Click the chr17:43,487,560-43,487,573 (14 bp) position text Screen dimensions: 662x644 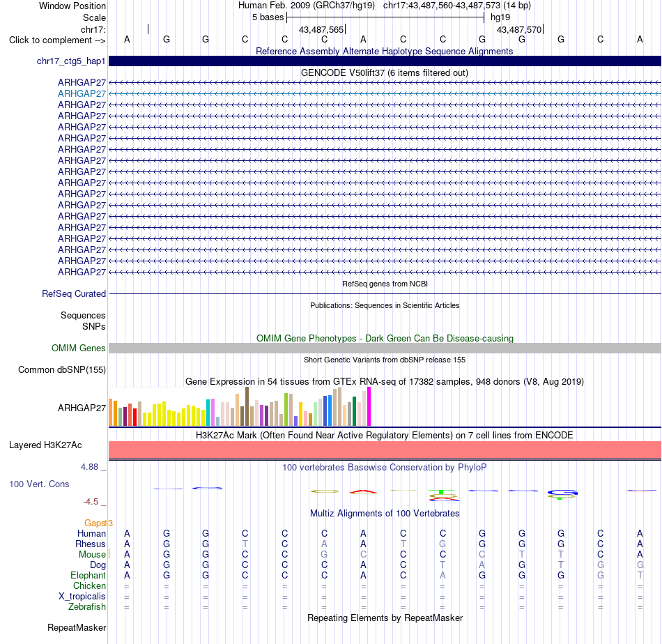tap(457, 6)
